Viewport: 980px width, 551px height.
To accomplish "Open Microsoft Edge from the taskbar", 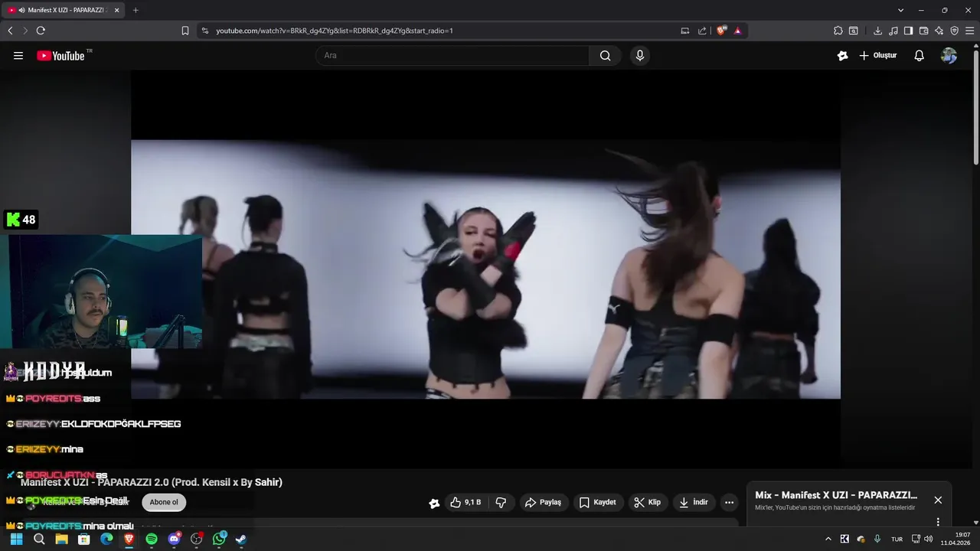I will pos(106,539).
